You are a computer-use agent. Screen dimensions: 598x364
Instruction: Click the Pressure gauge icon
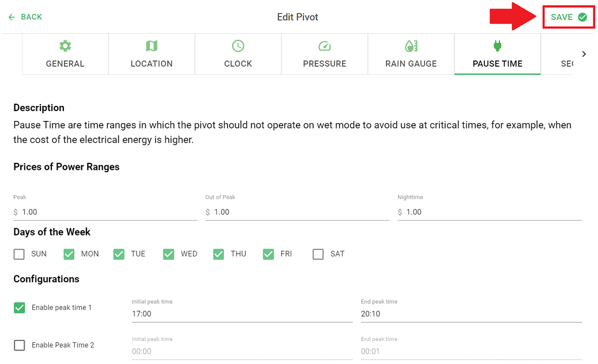325,46
